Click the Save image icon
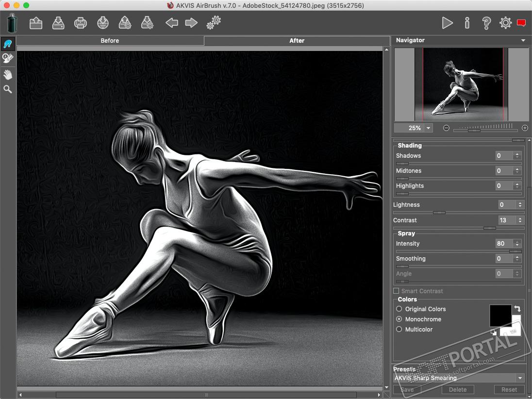The height and width of the screenshot is (399, 532). coord(58,23)
